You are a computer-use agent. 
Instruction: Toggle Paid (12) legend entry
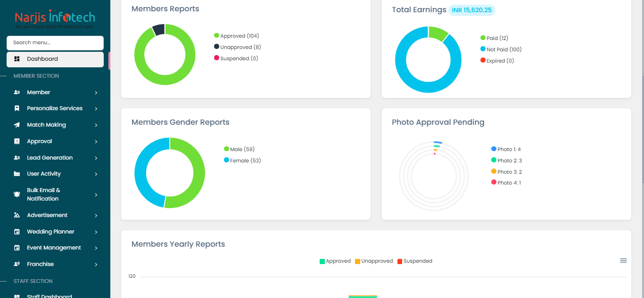(x=495, y=38)
